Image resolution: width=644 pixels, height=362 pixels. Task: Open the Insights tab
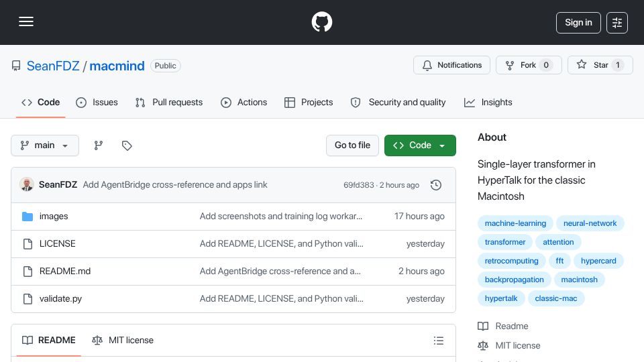coord(488,102)
